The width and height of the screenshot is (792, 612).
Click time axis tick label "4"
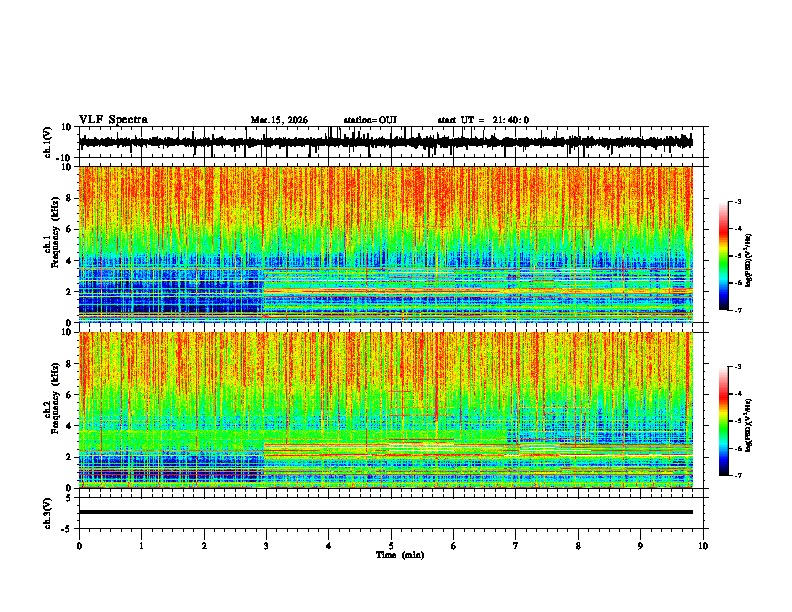pos(328,546)
